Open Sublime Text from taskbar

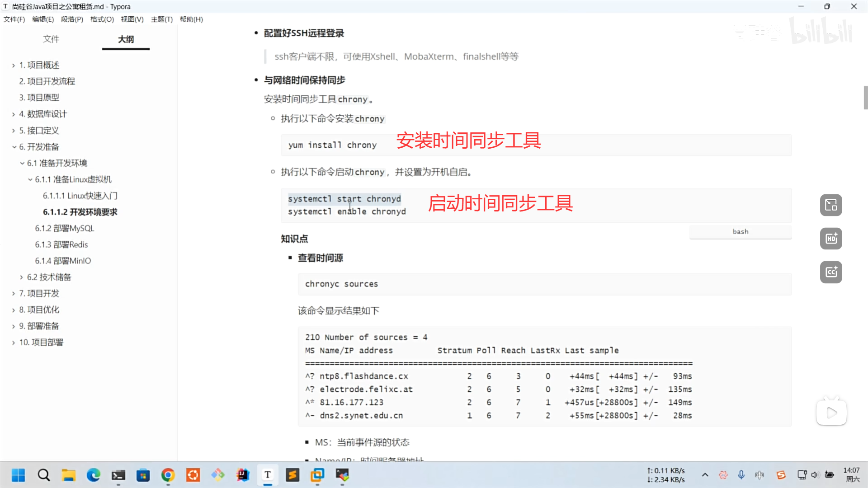pyautogui.click(x=292, y=475)
